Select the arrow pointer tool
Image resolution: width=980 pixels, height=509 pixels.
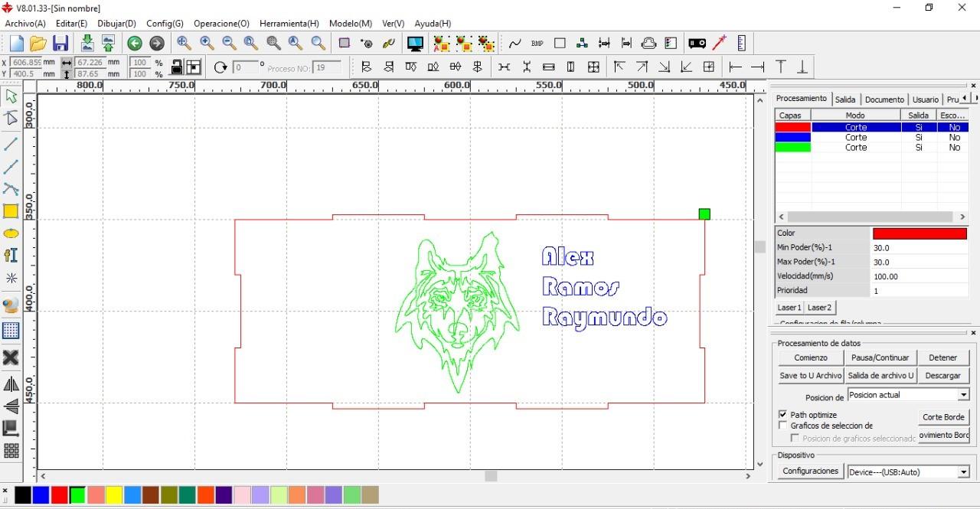pos(11,96)
